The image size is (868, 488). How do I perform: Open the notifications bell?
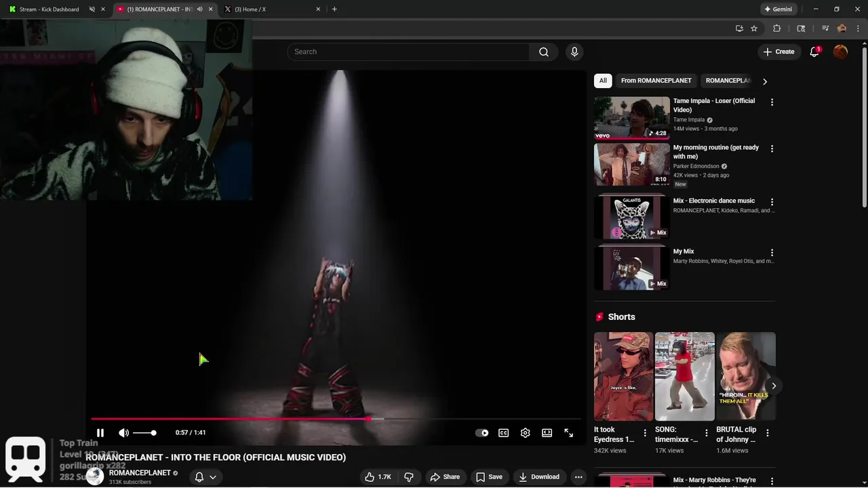tap(814, 52)
